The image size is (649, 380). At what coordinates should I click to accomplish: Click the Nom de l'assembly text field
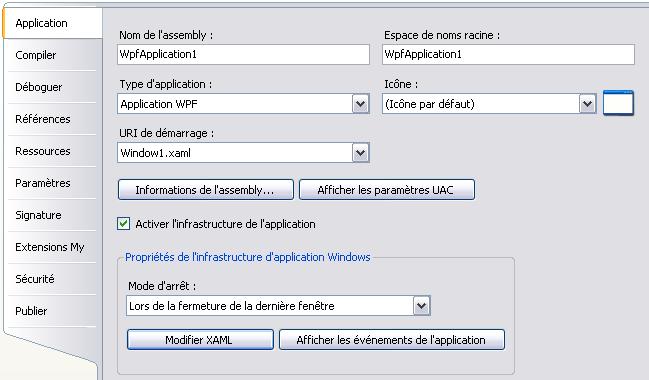point(243,55)
